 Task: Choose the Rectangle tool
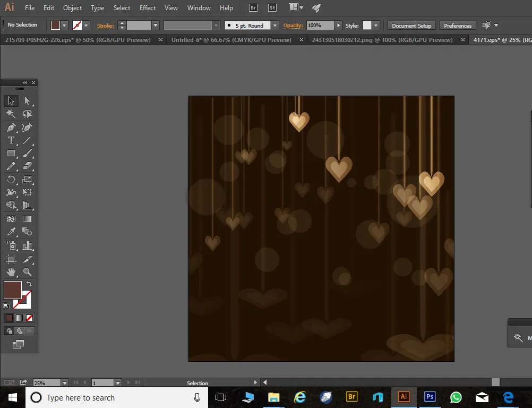click(x=11, y=153)
